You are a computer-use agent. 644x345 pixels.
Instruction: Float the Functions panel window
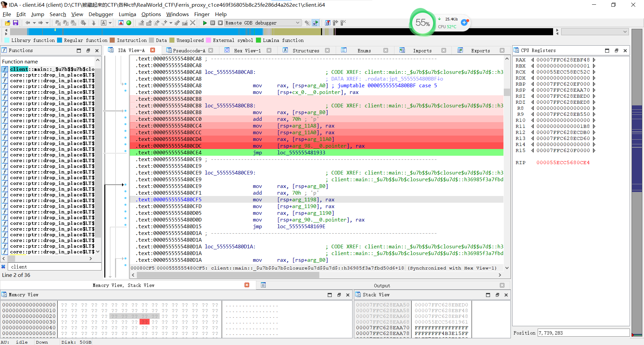coord(88,50)
